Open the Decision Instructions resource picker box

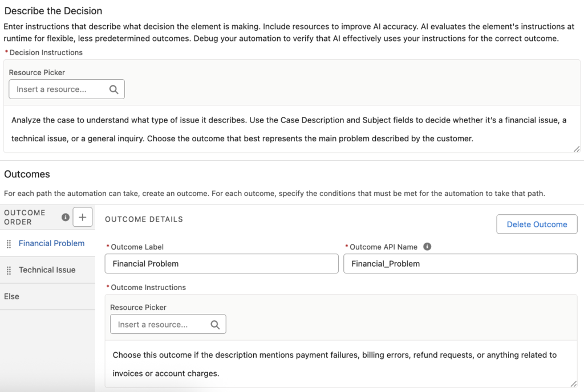(x=60, y=89)
